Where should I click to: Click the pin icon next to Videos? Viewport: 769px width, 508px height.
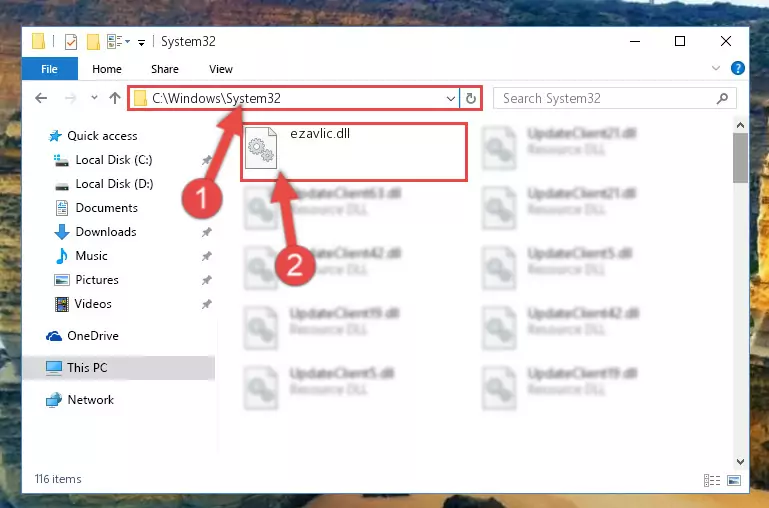[206, 304]
